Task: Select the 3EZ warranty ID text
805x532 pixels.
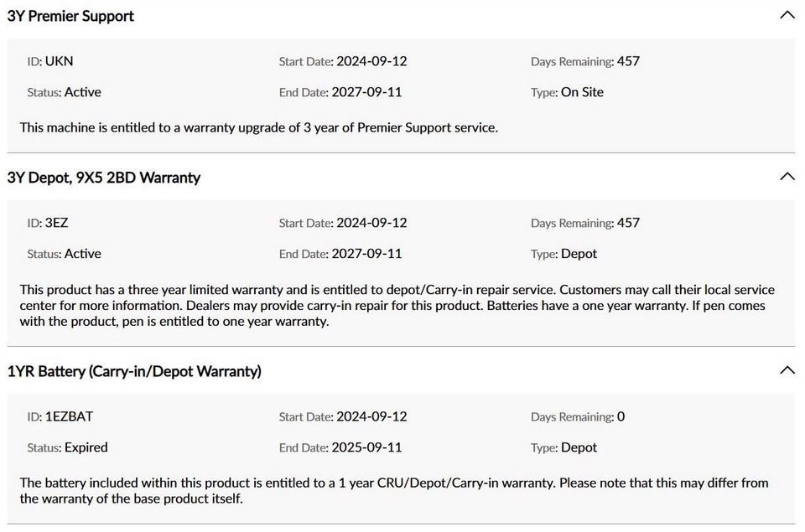Action: pyautogui.click(x=56, y=223)
